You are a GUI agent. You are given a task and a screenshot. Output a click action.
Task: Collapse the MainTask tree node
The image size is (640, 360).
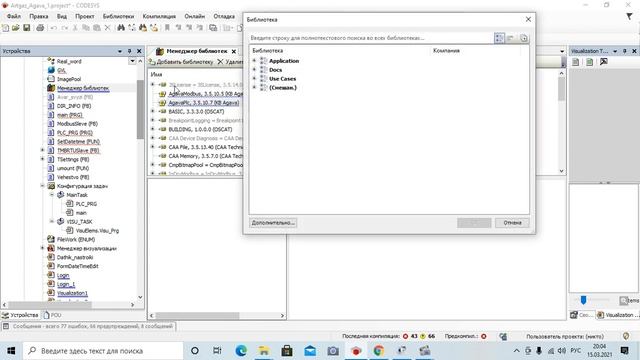click(52, 195)
